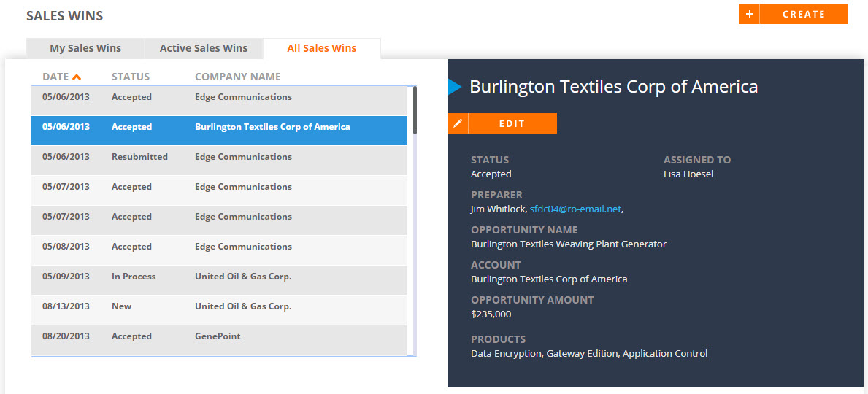Select the 05/06/2013 Resubmitted Edge Communications row
Viewport: 868px width, 394px height.
[x=219, y=160]
